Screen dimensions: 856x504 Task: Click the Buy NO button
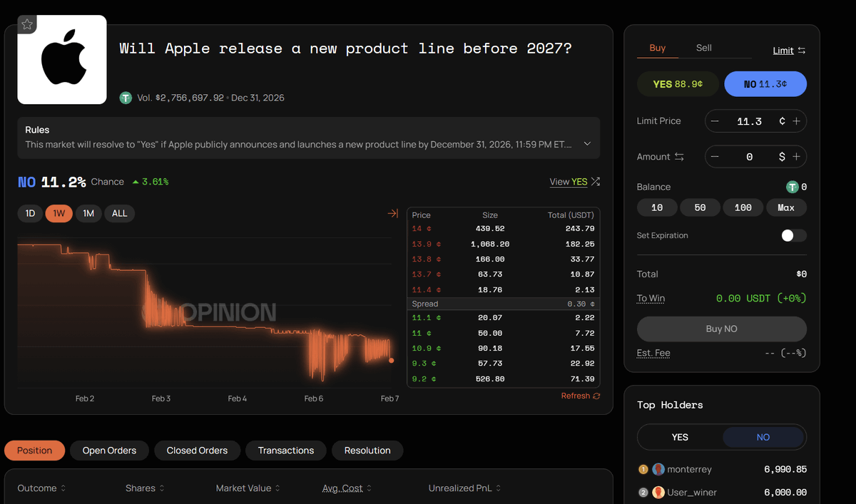(721, 329)
